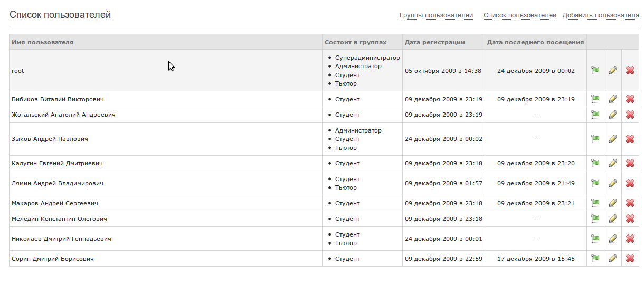Image resolution: width=644 pixels, height=282 pixels.
Task: Click the Имя пользователя column header
Action: (x=42, y=42)
